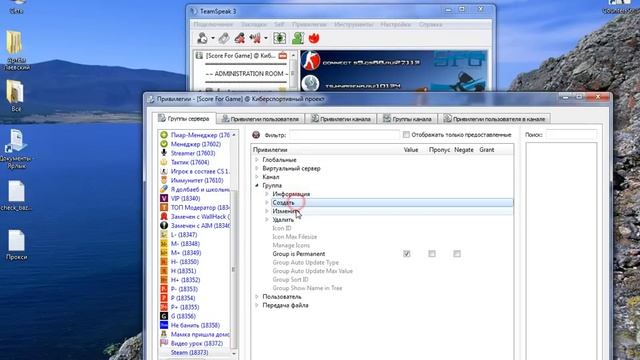The width and height of the screenshot is (640, 360).
Task: Toggle Group is Permanent Value checkbox
Action: click(407, 254)
